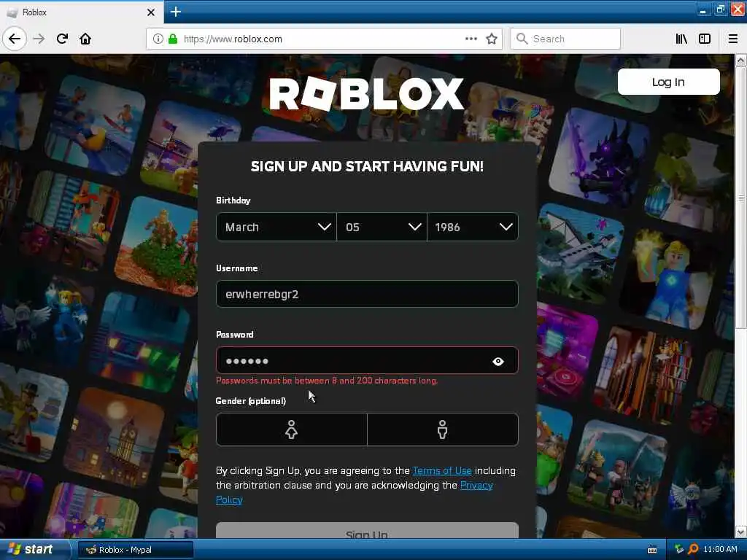This screenshot has width=747, height=560.
Task: Restore down the browser window
Action: (x=720, y=10)
